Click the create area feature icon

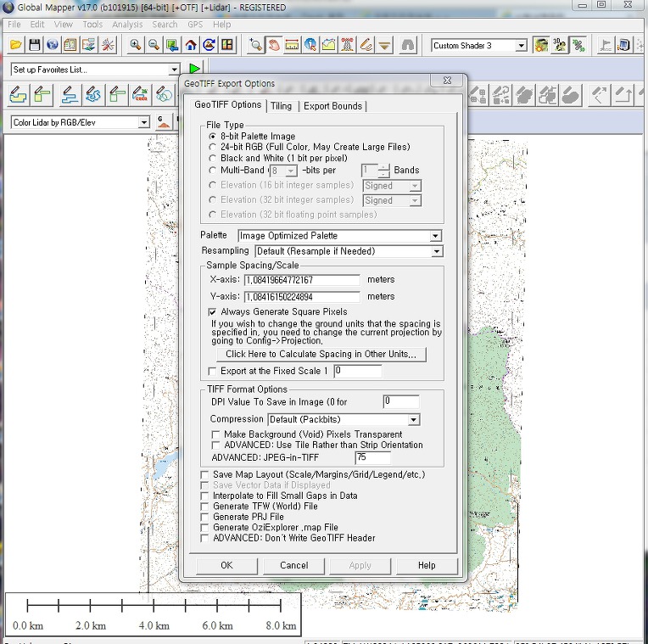[x=18, y=95]
